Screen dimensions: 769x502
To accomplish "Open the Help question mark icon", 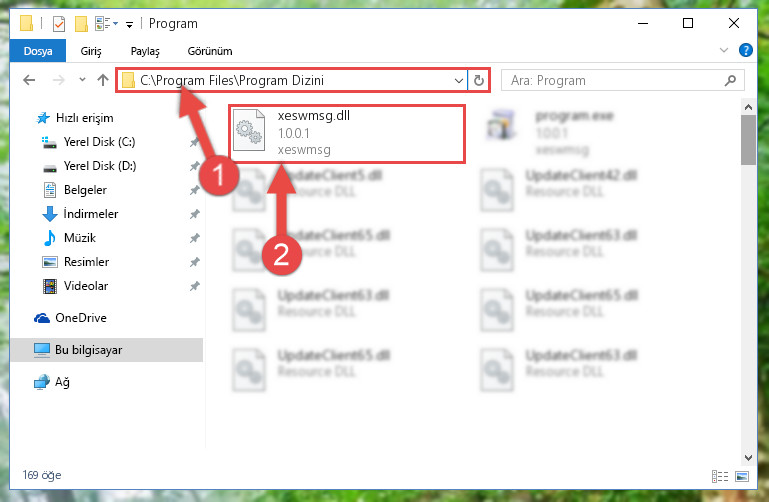I will 745,50.
